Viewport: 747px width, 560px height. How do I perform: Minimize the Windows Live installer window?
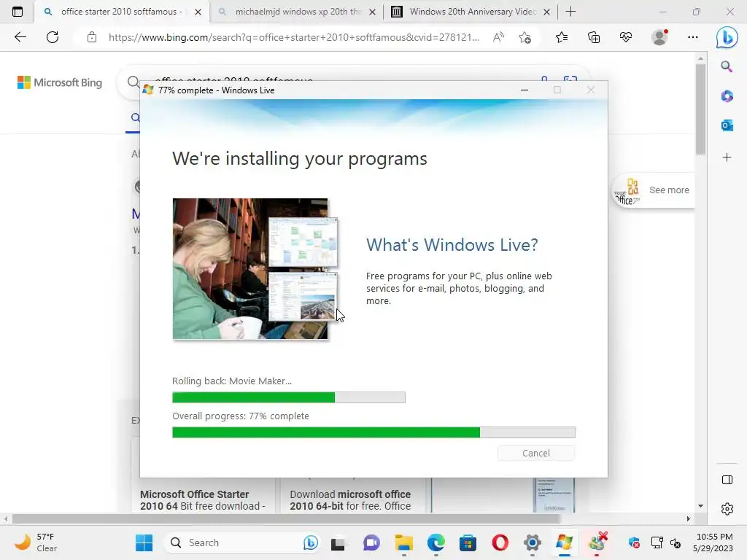[x=524, y=90]
